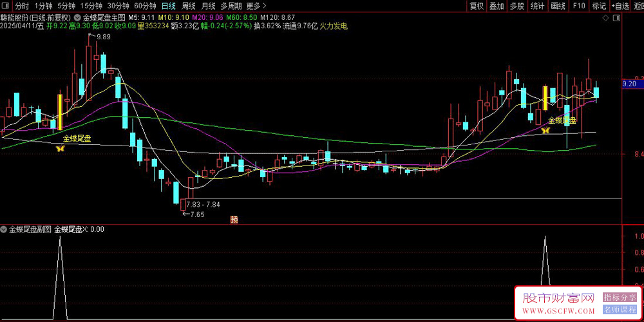The height and width of the screenshot is (322, 644).
Task: Open the 多股 multi-stock view
Action: (x=517, y=6)
